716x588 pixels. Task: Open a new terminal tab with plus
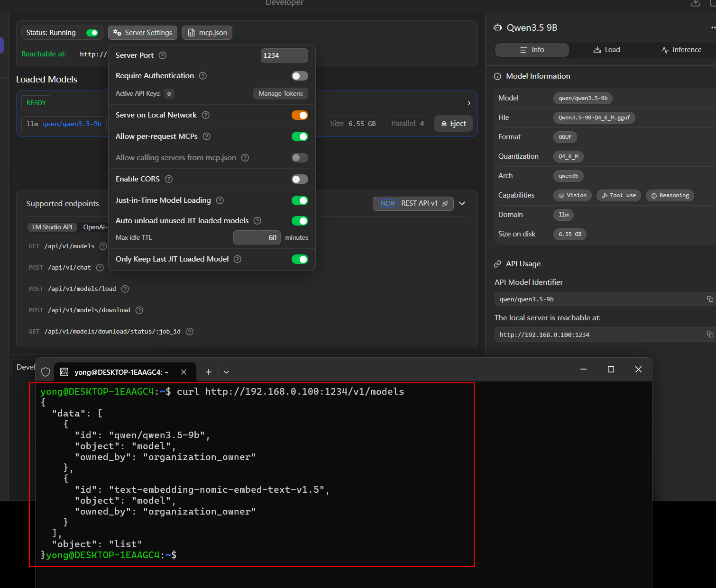(x=209, y=372)
